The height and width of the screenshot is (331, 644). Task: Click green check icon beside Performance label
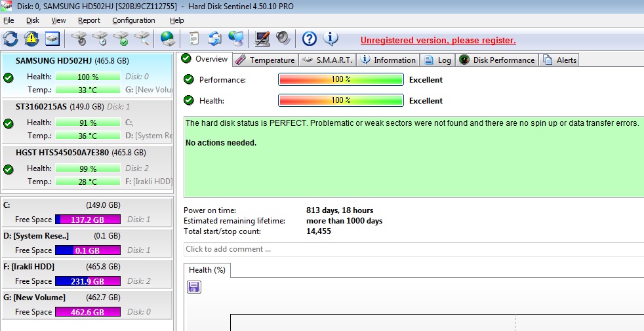(x=189, y=79)
